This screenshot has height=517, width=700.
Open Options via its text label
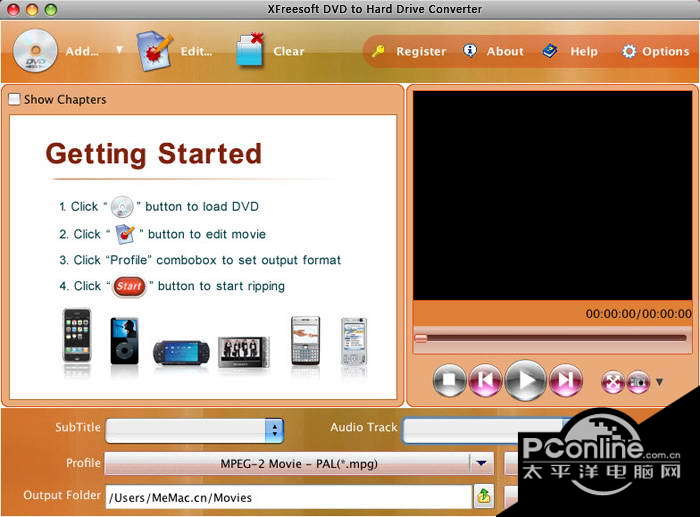666,52
